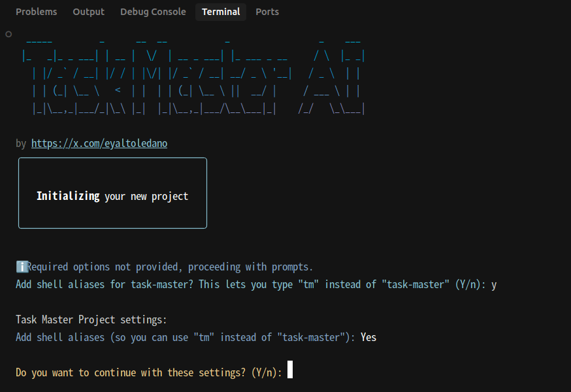Select the Terminal tab
The image size is (571, 392).
[221, 12]
